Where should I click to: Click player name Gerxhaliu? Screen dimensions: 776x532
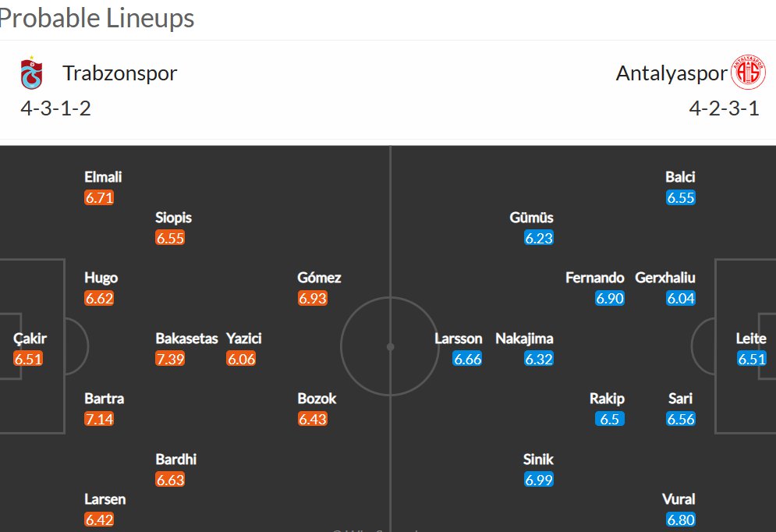pos(665,278)
